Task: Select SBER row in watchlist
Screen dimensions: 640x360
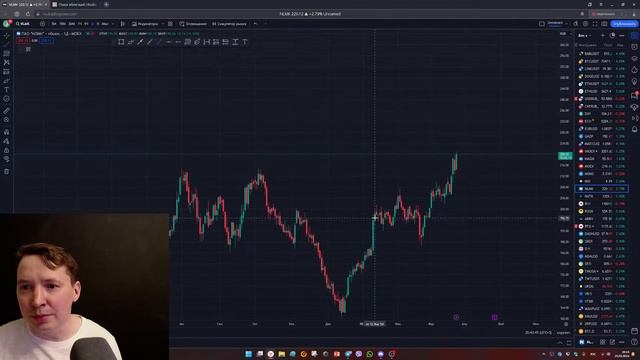Action: [602, 241]
